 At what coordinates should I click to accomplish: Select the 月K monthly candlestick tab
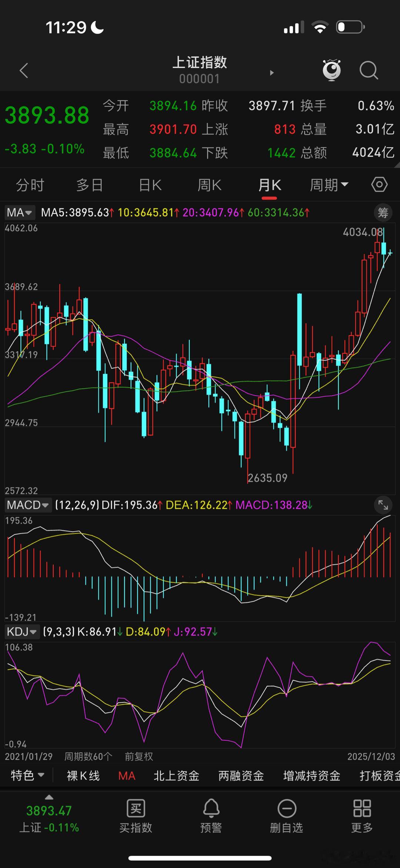click(269, 185)
